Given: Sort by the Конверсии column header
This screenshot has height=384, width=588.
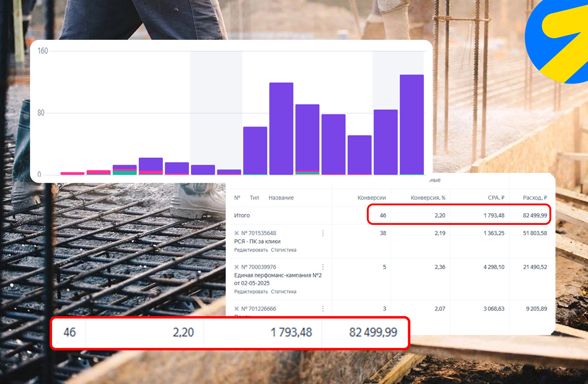Looking at the screenshot, I should point(372,198).
